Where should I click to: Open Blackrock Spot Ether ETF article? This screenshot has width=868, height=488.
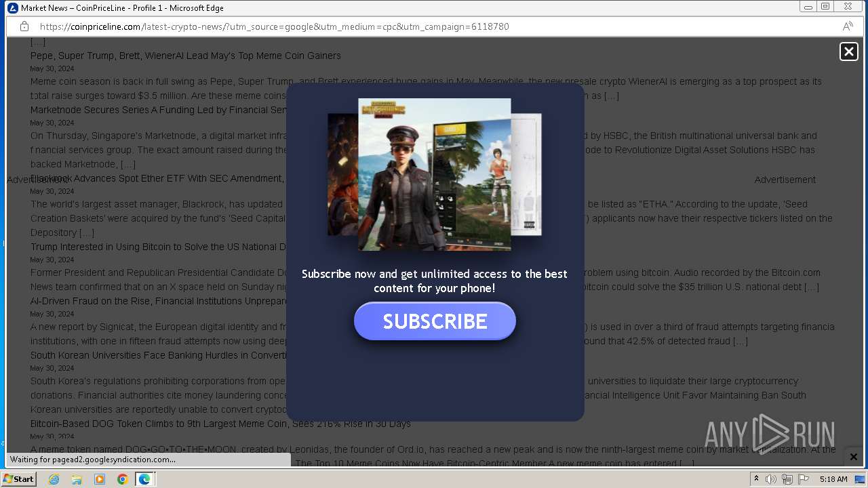157,178
